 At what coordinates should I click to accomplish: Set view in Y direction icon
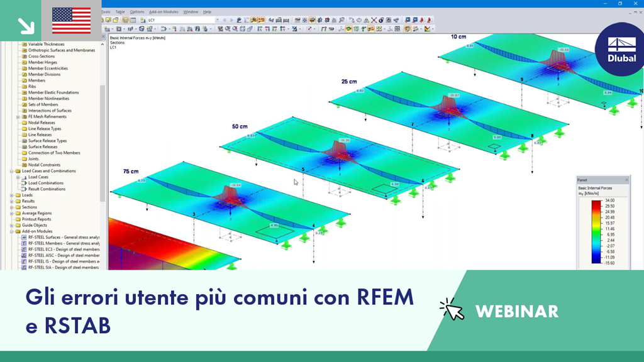click(267, 29)
